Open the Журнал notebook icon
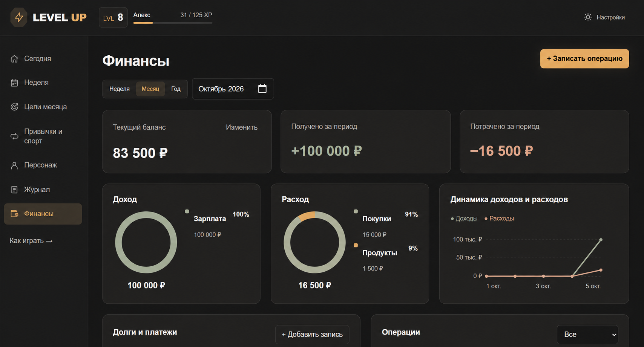The image size is (644, 347). tap(14, 190)
